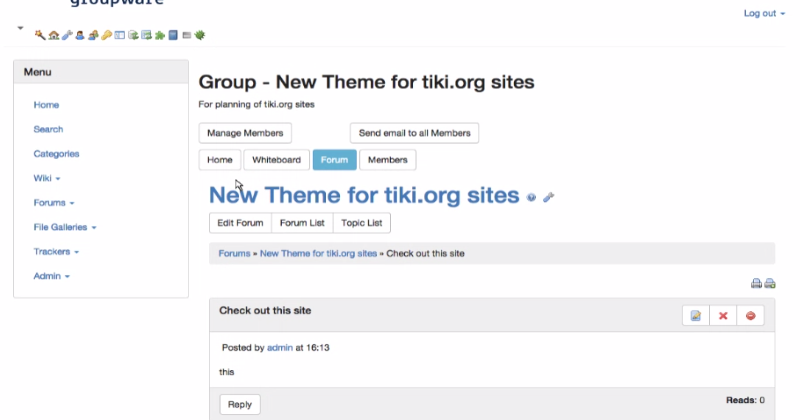
Task: Click the first printer icon above the post
Action: point(756,283)
